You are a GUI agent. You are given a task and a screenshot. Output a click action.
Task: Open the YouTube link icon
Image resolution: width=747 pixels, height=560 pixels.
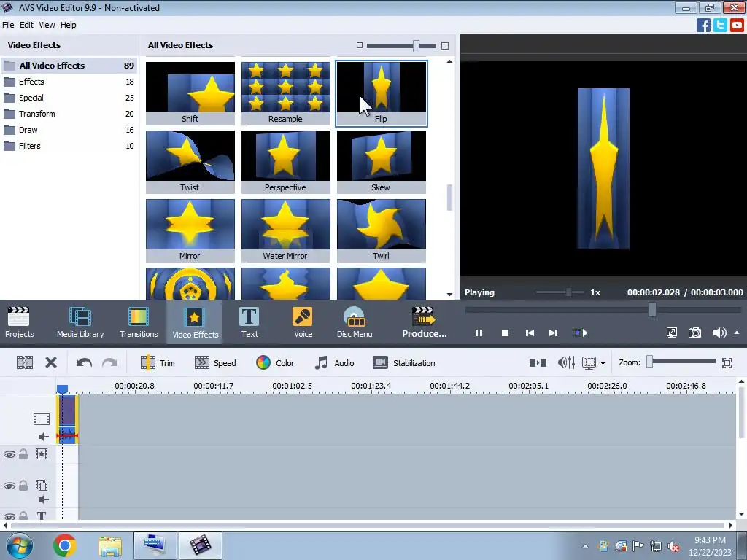click(737, 25)
